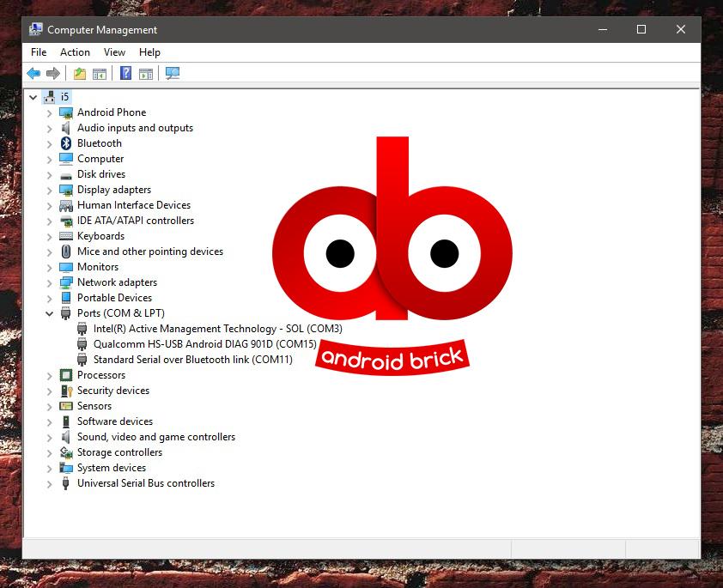The image size is (723, 588).
Task: Select Intel Active Management Technology SOL (COM3)
Action: 217,329
